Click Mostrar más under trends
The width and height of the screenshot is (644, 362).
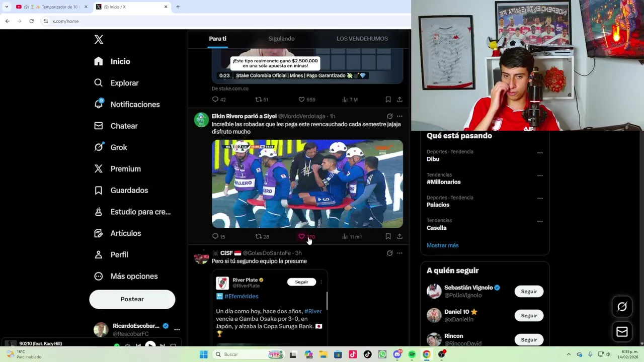coord(443,245)
